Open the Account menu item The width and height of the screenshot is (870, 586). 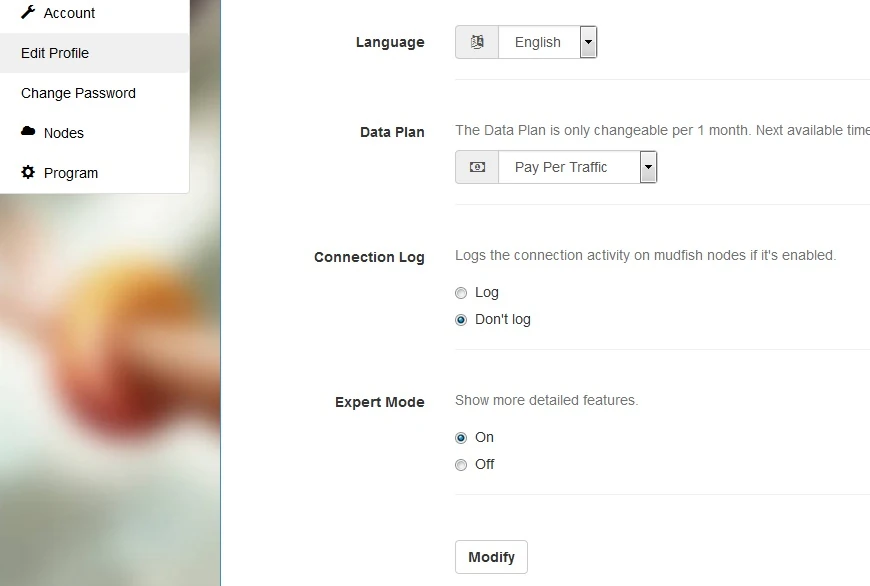point(69,13)
